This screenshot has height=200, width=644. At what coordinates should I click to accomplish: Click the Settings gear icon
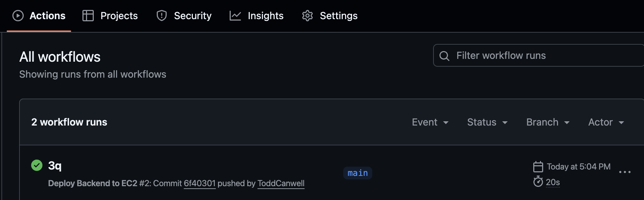click(307, 16)
